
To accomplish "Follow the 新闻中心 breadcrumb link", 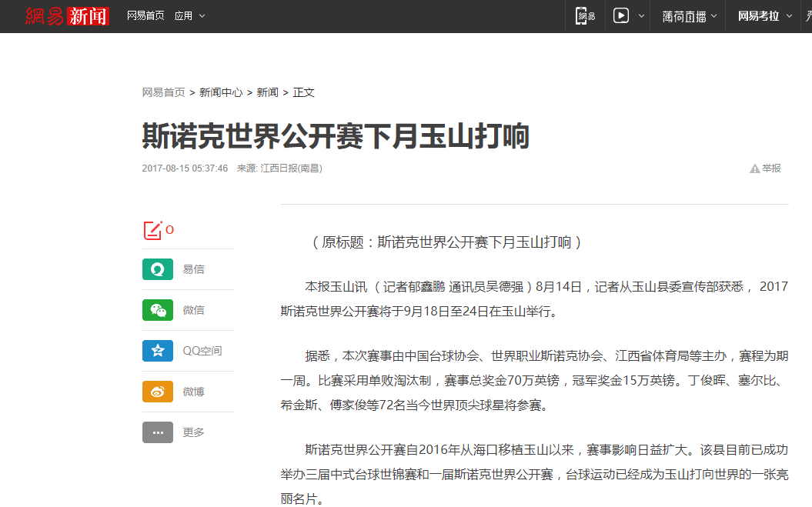I will tap(221, 92).
